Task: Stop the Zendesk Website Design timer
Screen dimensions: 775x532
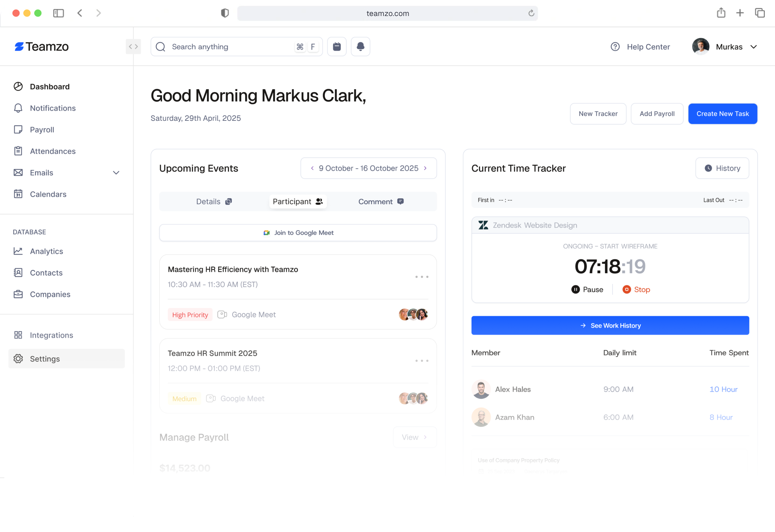Action: coord(636,289)
